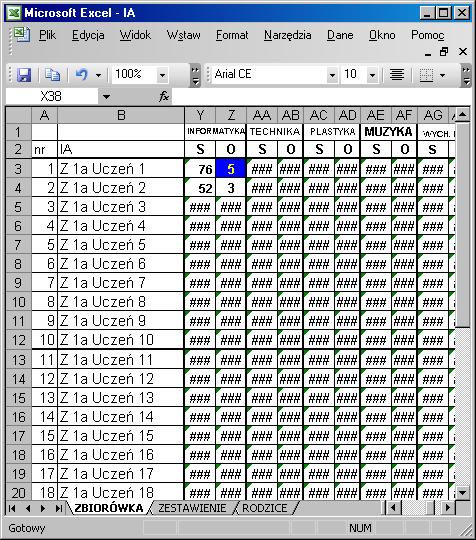The image size is (476, 540).
Task: Switch to the ZESTAWIENIE sheet tab
Action: 192,508
